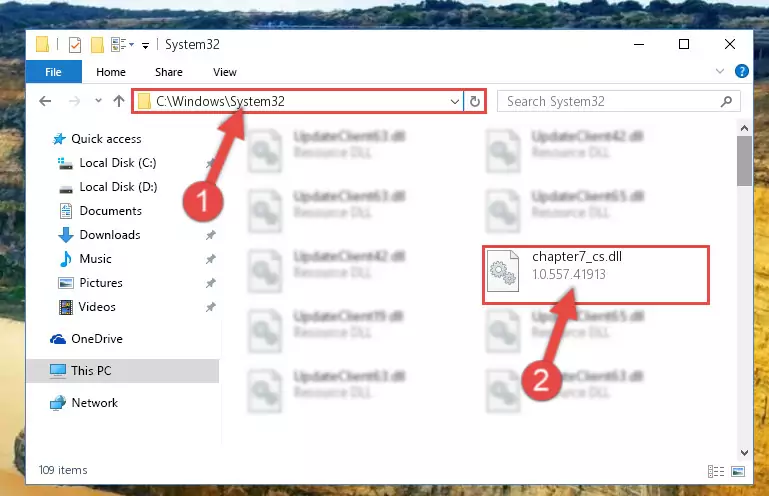Viewport: 769px width, 496px height.
Task: Switch to large thumbnails view icon
Action: tap(738, 471)
